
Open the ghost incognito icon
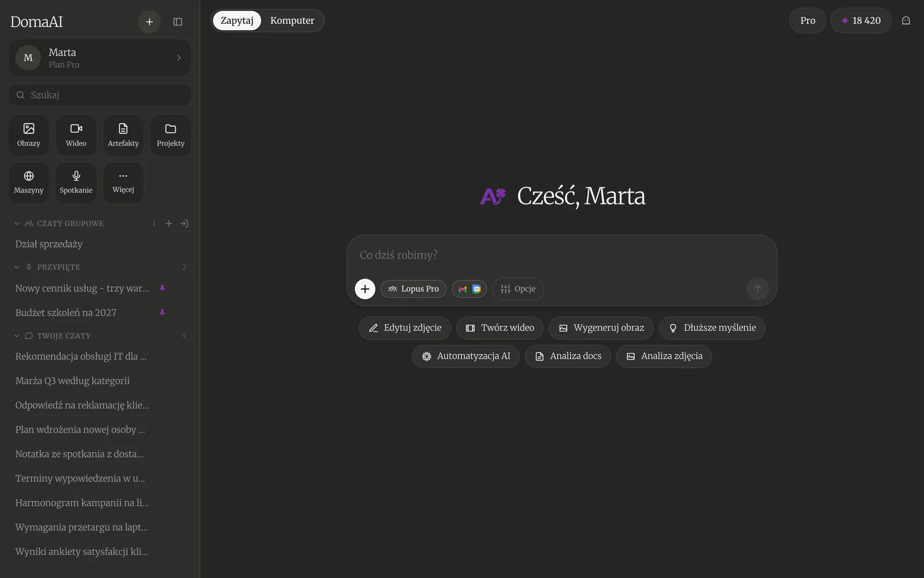tap(906, 21)
